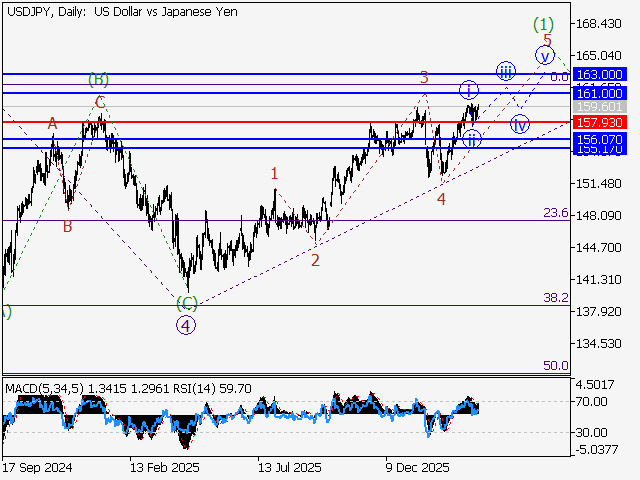The width and height of the screenshot is (640, 480).
Task: Select the circled wave iv marker
Action: [520, 124]
